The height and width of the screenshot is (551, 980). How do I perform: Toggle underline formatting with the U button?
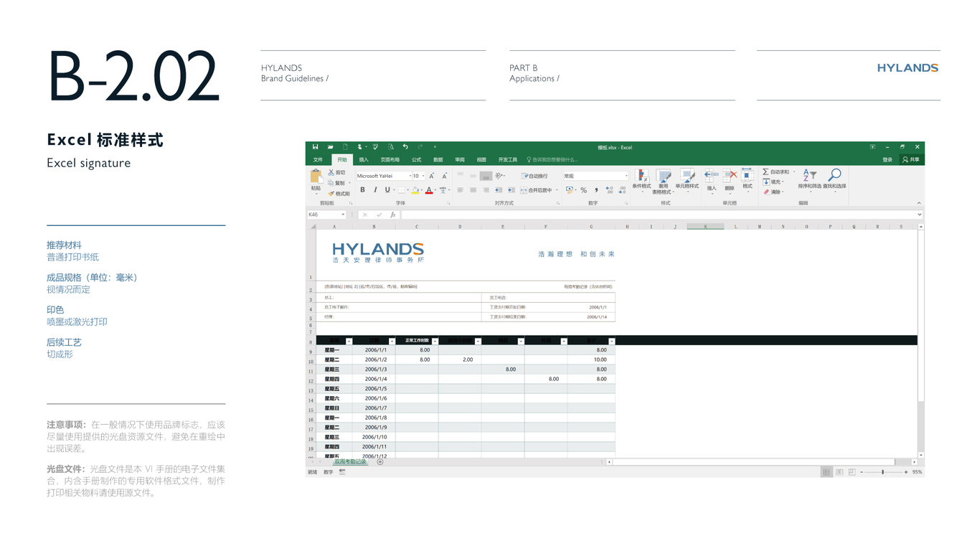click(387, 189)
